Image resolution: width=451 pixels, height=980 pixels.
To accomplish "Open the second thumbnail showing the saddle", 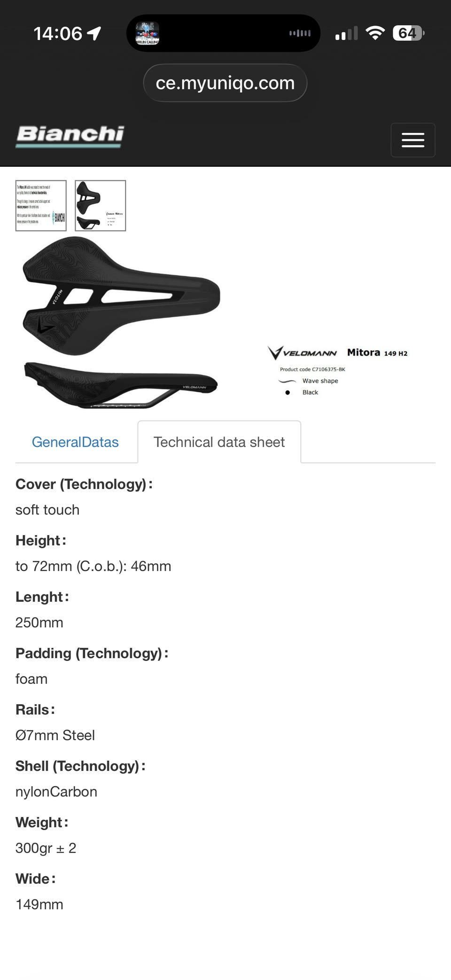I will click(x=101, y=206).
